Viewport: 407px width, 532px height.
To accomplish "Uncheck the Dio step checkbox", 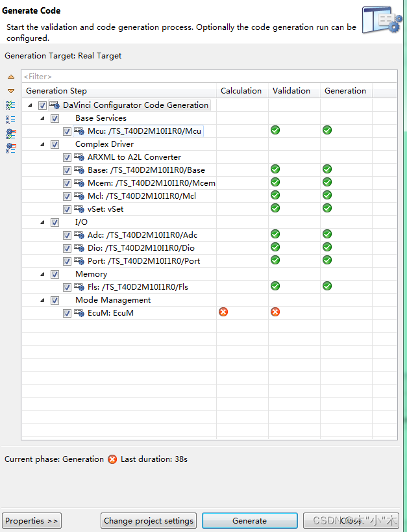I will 67,248.
